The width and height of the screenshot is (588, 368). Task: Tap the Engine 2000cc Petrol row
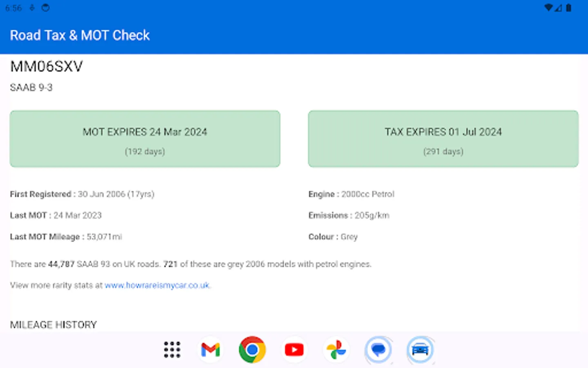click(352, 194)
